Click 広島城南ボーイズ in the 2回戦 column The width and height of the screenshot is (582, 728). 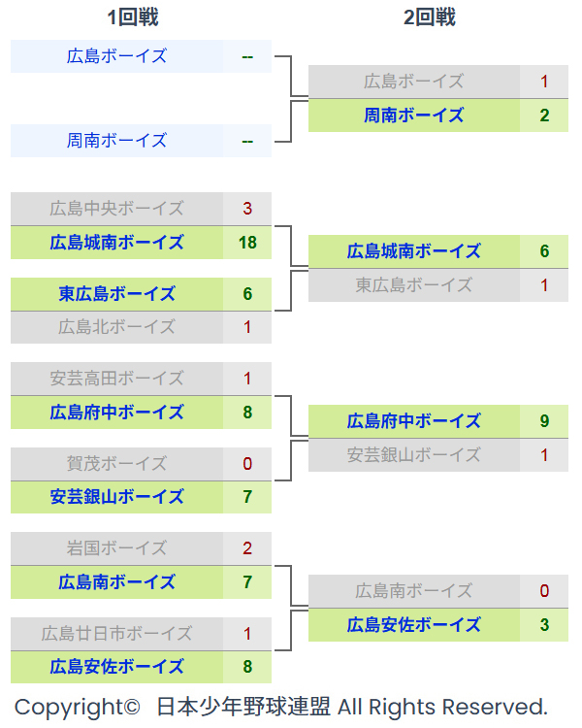click(x=414, y=251)
